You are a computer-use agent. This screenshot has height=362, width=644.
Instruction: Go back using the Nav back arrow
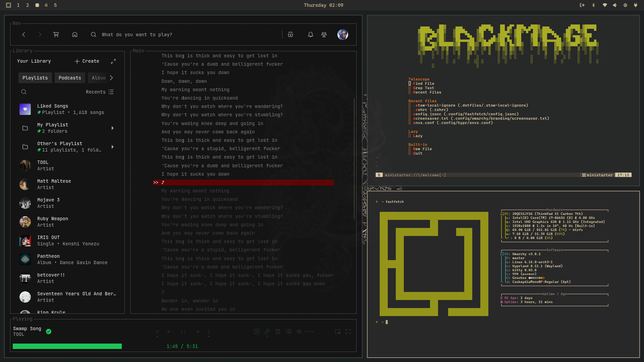tap(23, 35)
